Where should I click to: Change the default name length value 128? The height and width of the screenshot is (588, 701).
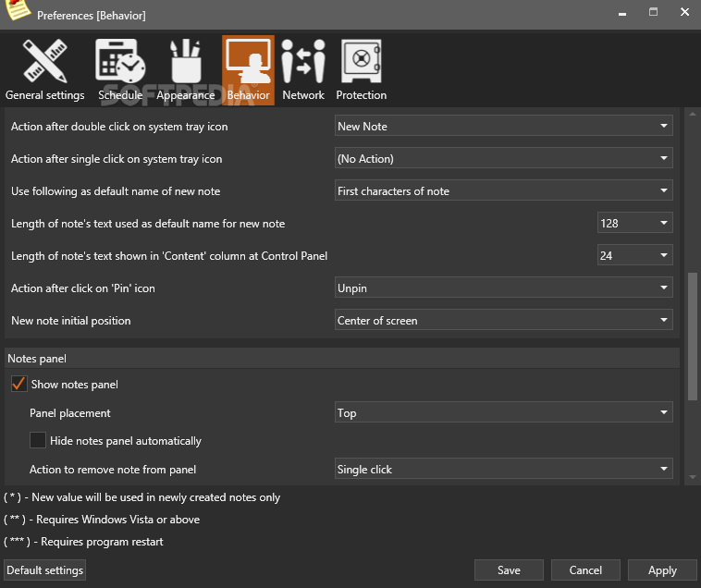(x=634, y=223)
